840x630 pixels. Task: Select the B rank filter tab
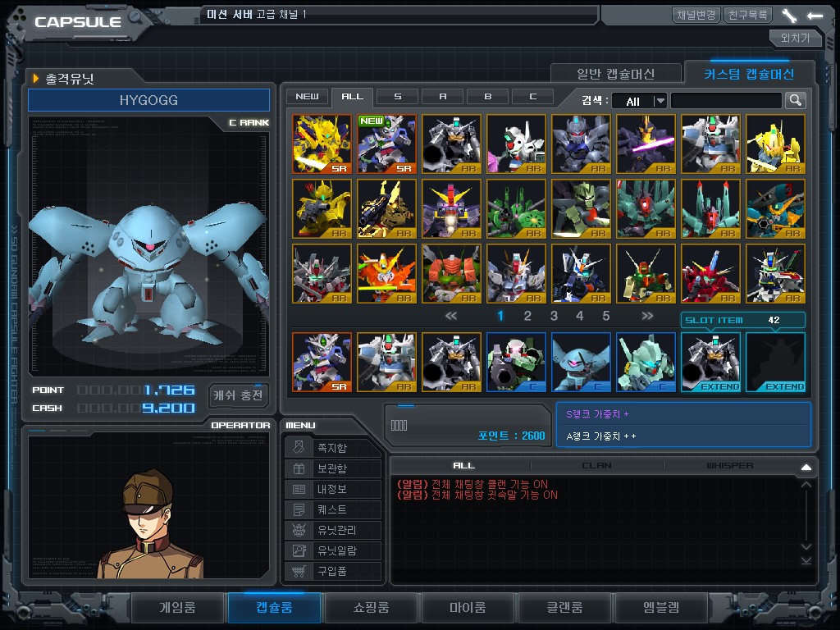487,97
